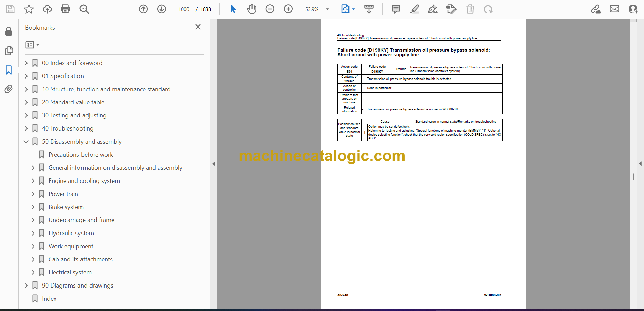
Task: Expand the Brake system bookmark
Action: coord(33,207)
